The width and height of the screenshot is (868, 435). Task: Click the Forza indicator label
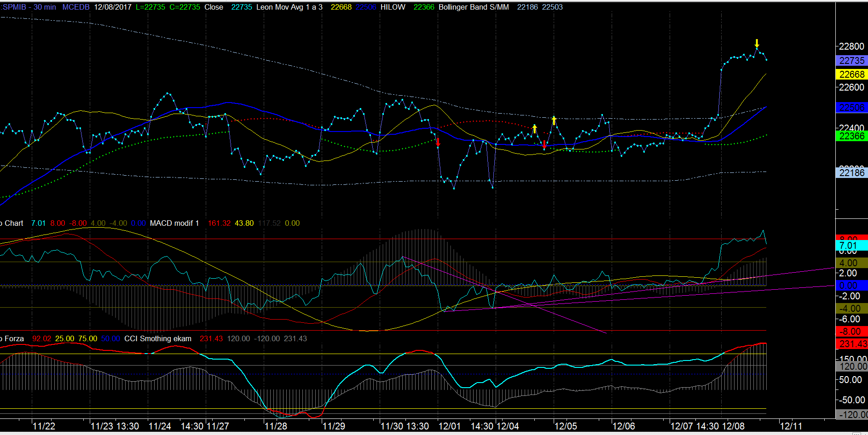pos(14,339)
